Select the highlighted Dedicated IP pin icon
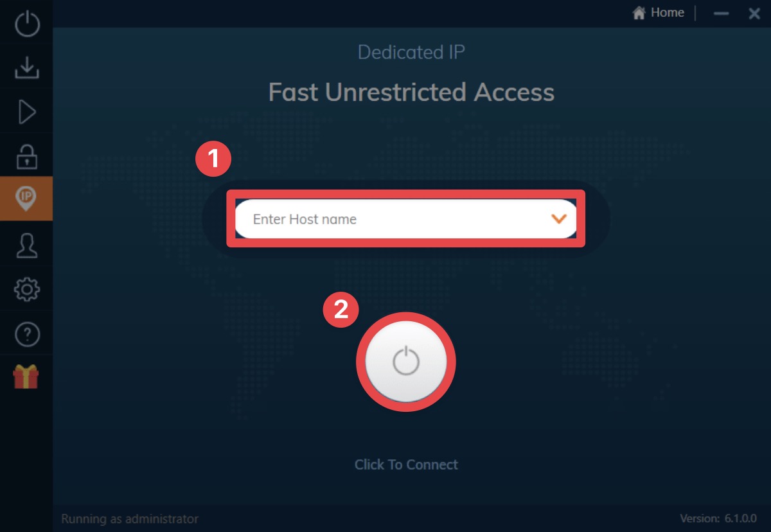Viewport: 771px width, 532px height. [x=27, y=200]
